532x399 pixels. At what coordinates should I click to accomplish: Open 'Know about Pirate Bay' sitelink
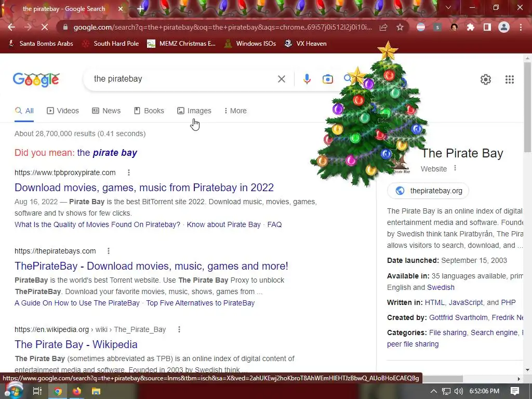click(x=223, y=224)
